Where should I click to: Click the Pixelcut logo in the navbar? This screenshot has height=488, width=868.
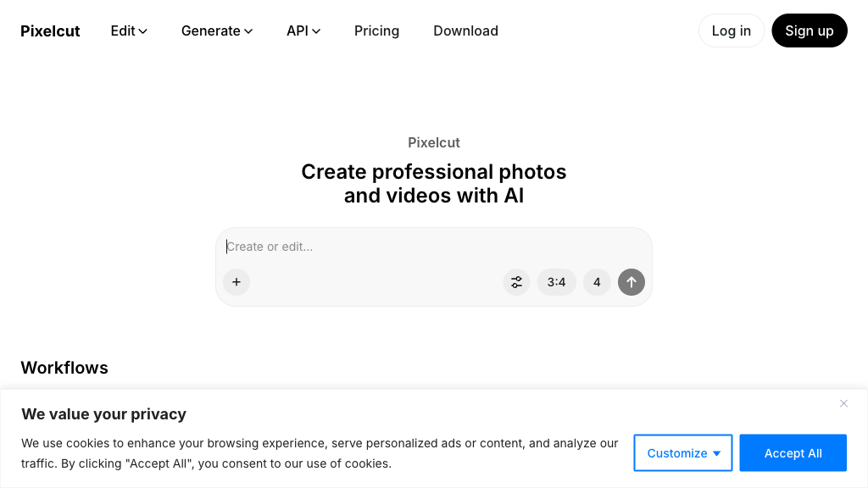pyautogui.click(x=50, y=31)
